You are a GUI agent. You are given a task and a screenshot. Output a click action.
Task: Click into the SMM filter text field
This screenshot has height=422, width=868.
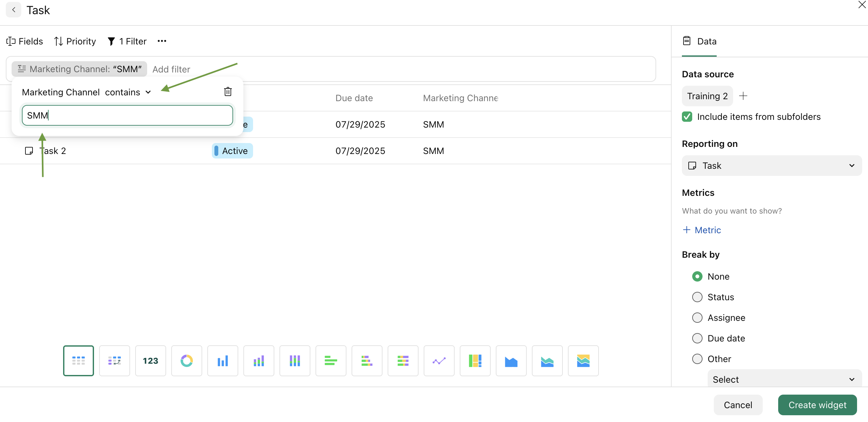coord(127,116)
